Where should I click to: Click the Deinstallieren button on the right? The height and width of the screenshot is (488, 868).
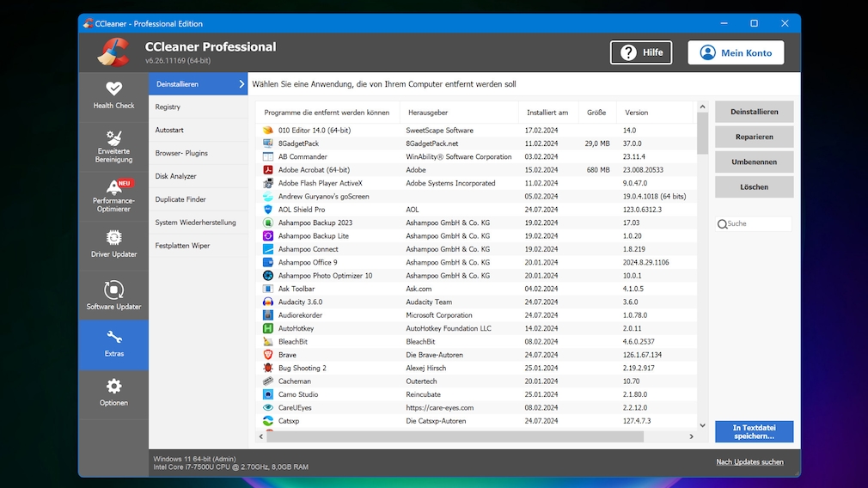click(754, 112)
